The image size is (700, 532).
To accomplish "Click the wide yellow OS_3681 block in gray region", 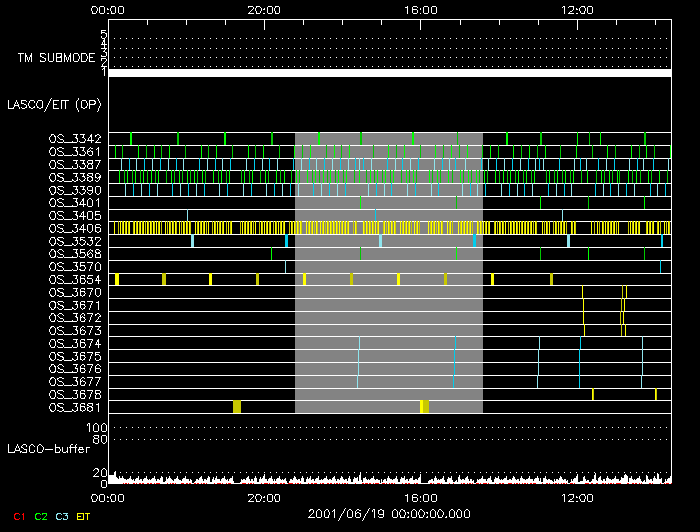I will 424,407.
